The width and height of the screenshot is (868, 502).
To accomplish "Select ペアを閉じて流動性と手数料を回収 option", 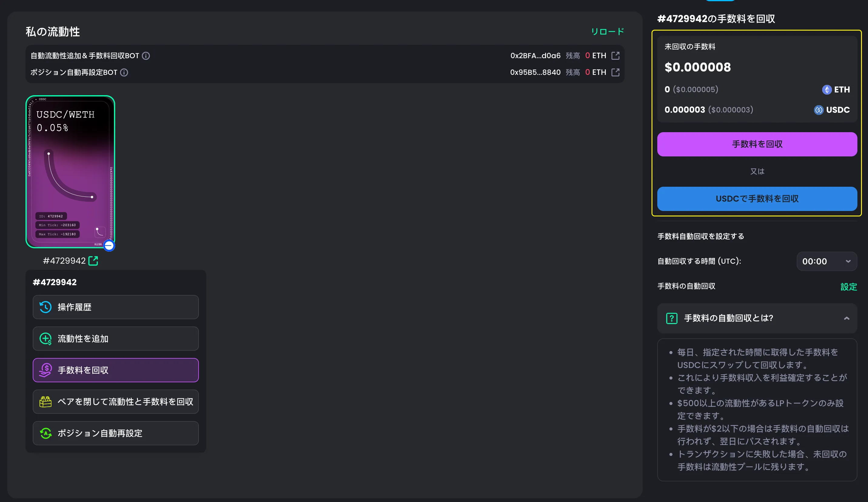I will pos(116,402).
